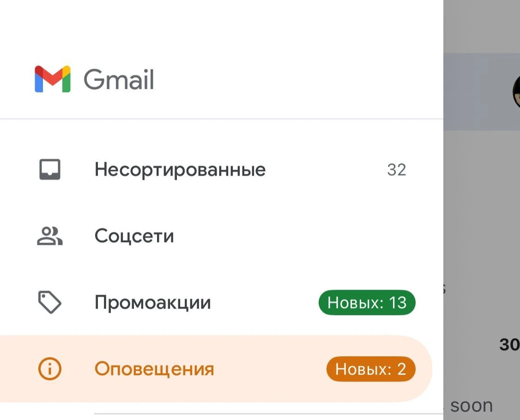Open the Несортированные category
This screenshot has height=420, width=520.
tap(180, 169)
